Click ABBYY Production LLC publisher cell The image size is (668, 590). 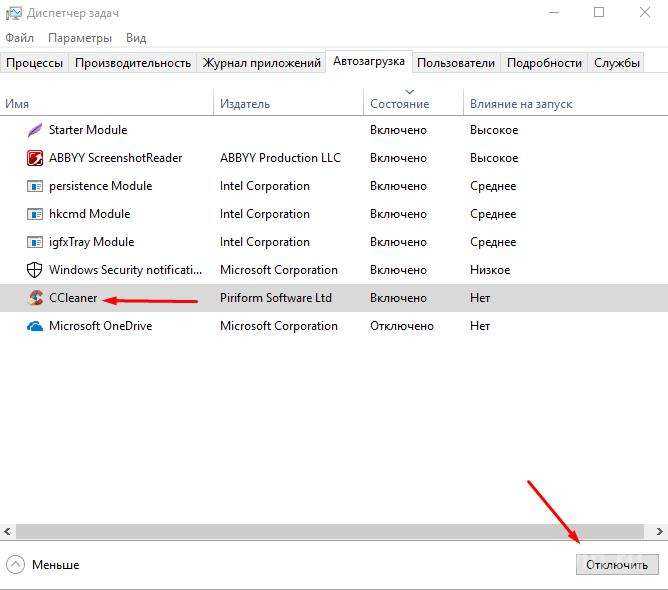(280, 158)
